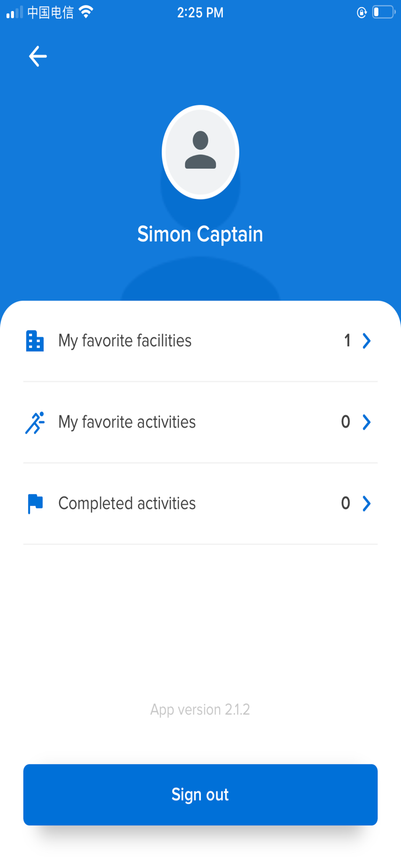
Task: Tap the Simon Captain profile name
Action: coord(200,234)
